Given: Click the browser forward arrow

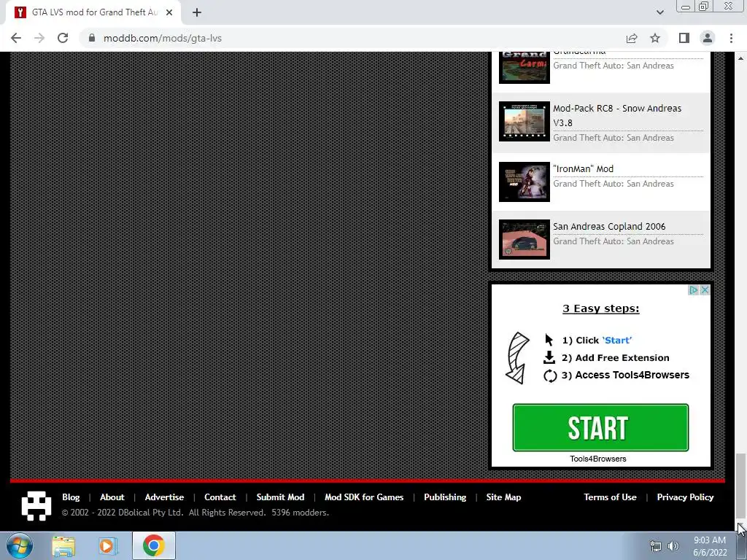Looking at the screenshot, I should coord(39,38).
